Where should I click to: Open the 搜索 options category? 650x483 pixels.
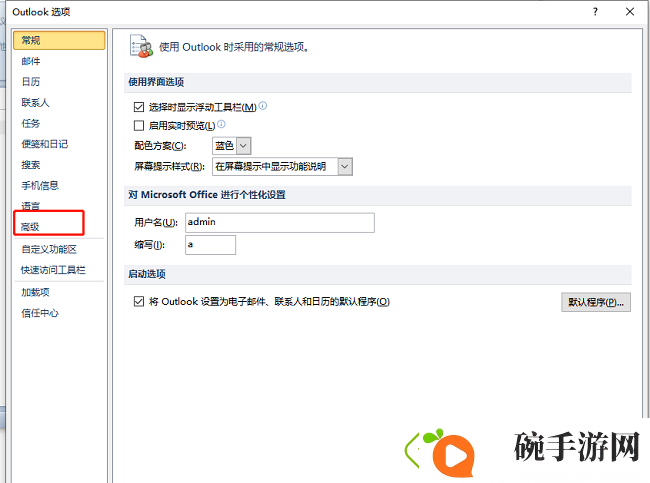click(31, 165)
